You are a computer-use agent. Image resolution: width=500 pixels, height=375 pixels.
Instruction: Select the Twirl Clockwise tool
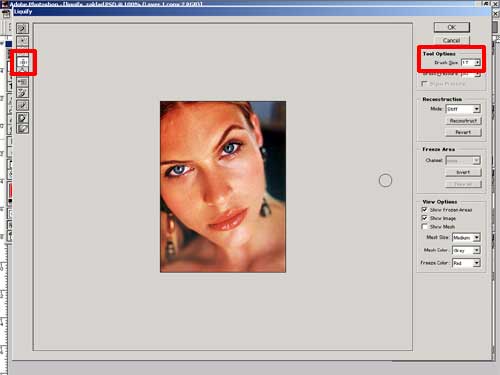point(22,41)
